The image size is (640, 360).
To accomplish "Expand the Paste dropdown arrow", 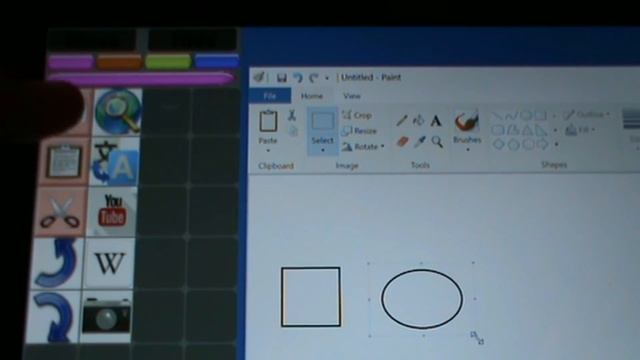I will coord(268,151).
